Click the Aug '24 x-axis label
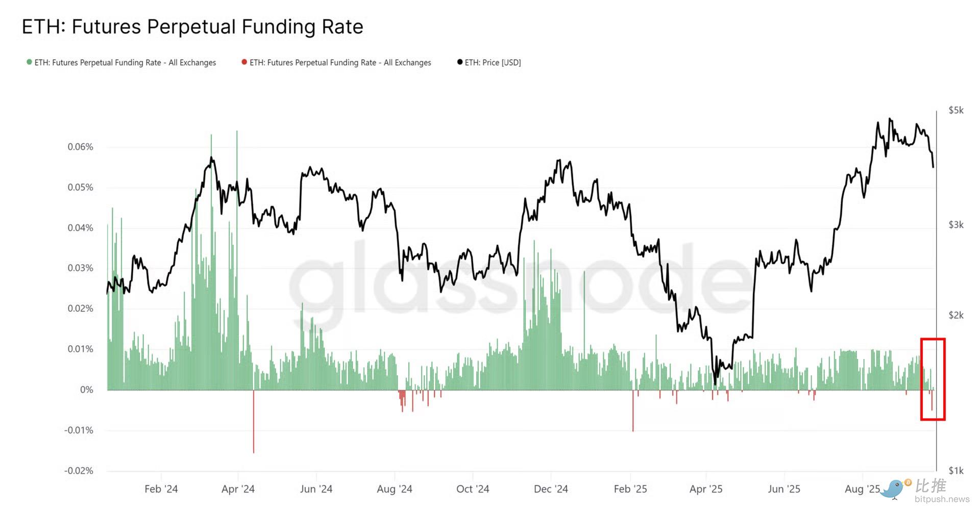 (394, 489)
